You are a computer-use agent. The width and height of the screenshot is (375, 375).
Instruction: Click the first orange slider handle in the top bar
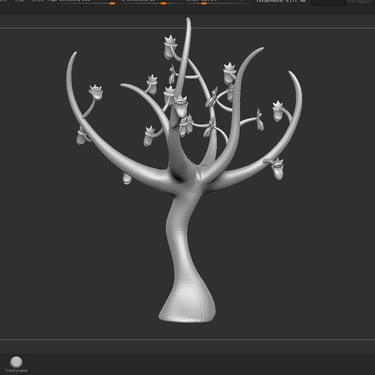pos(112,3)
